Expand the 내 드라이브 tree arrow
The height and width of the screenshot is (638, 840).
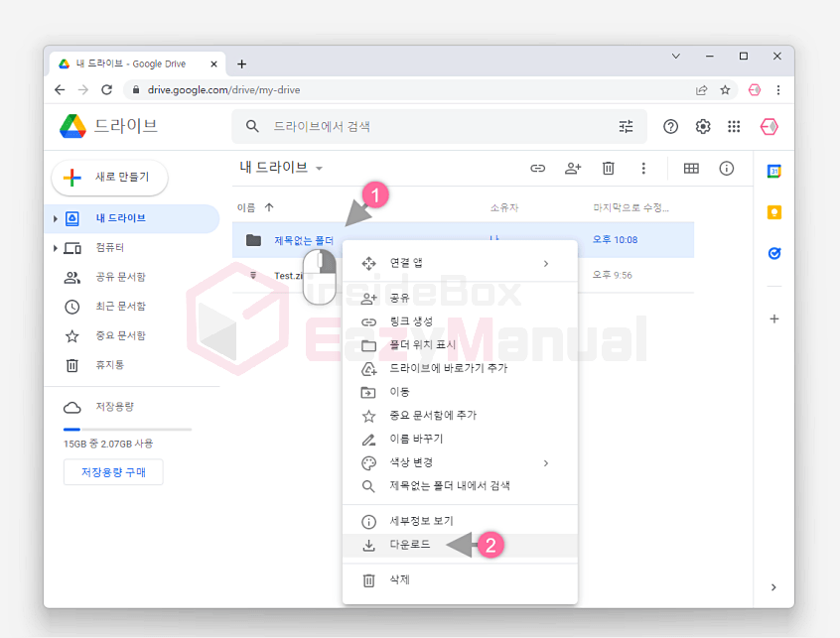pos(56,218)
